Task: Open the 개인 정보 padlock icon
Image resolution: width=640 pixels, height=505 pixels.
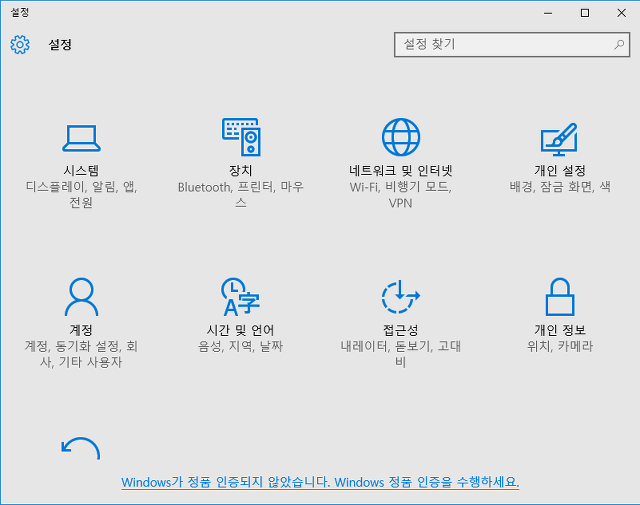Action: pyautogui.click(x=560, y=297)
